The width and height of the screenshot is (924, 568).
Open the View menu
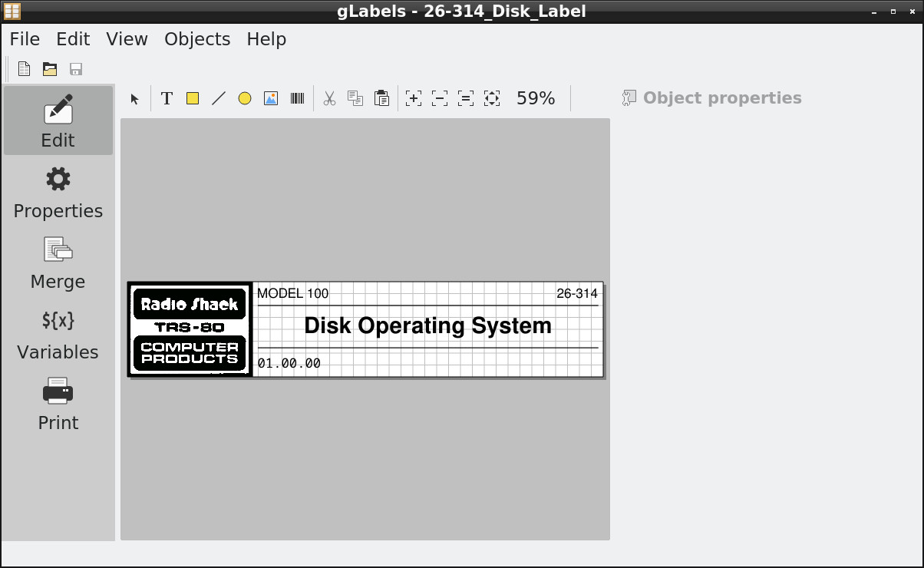pos(127,39)
